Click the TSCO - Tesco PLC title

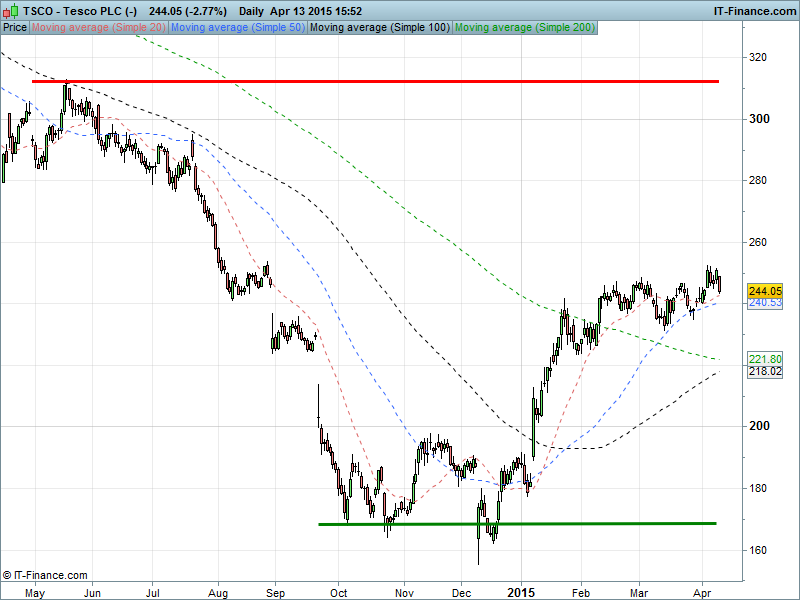pos(80,10)
